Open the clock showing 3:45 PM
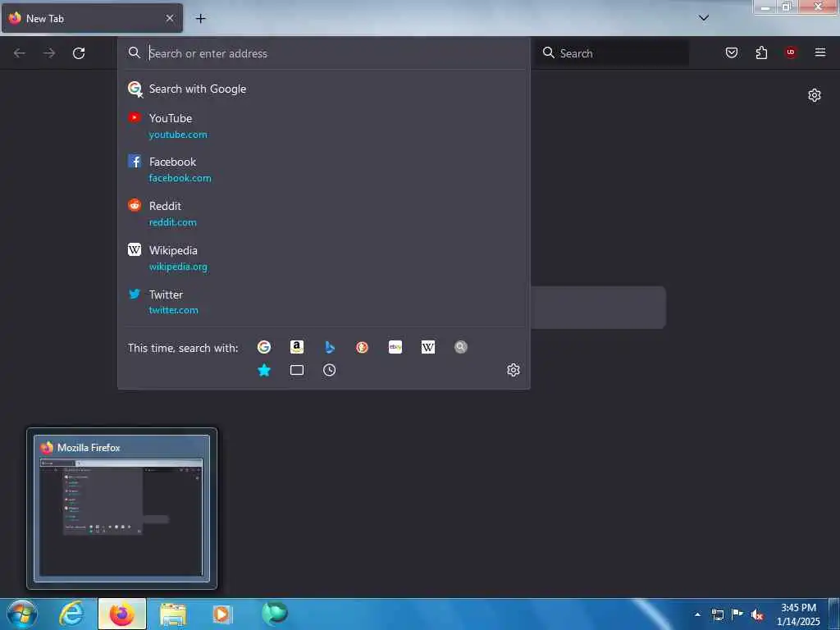The image size is (840, 630). pyautogui.click(x=798, y=614)
